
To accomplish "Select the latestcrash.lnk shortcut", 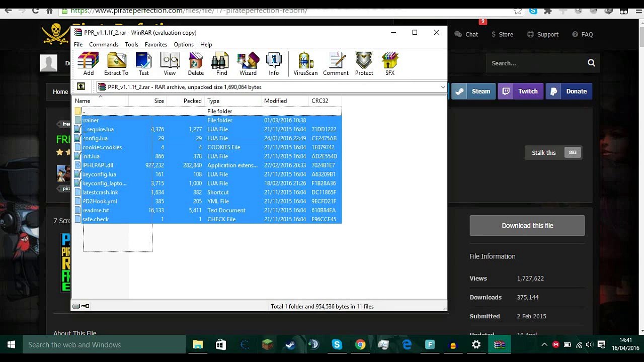I will click(x=207, y=193).
